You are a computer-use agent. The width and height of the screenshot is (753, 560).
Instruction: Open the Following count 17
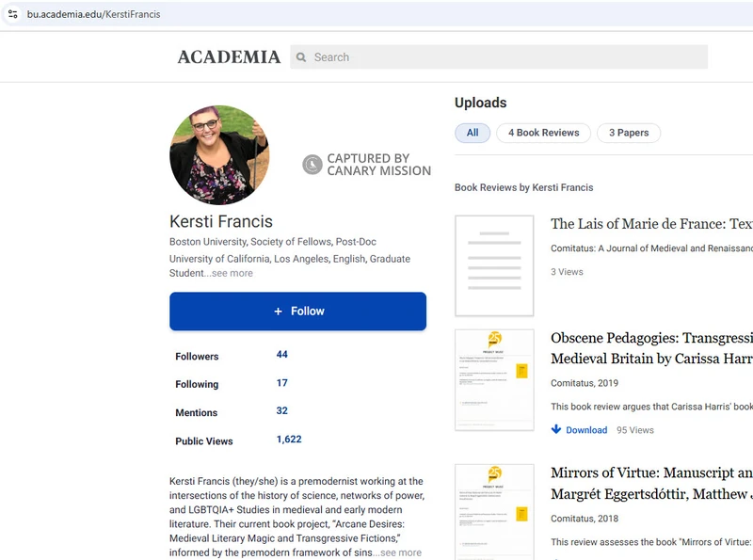[281, 383]
